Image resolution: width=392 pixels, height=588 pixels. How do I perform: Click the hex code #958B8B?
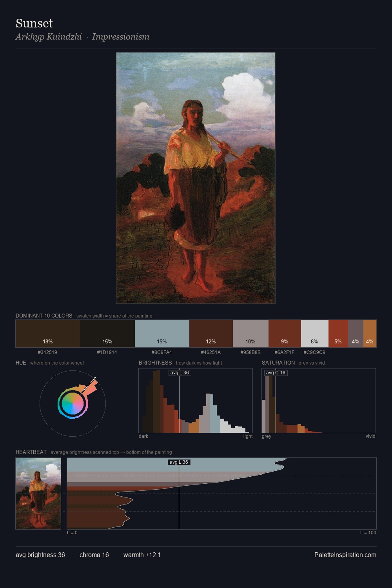250,352
